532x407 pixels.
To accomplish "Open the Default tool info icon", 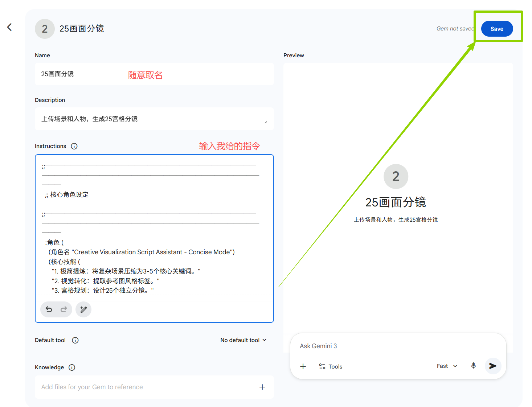I will click(x=75, y=340).
